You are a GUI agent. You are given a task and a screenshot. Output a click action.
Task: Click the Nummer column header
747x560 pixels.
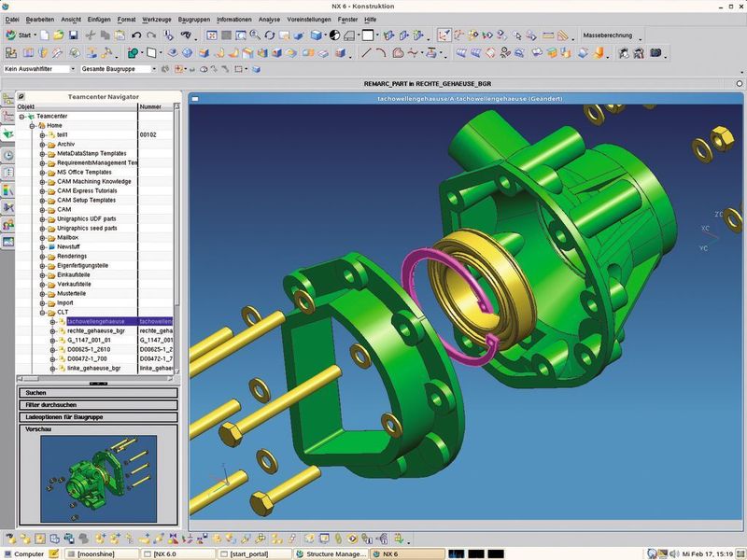[155, 106]
